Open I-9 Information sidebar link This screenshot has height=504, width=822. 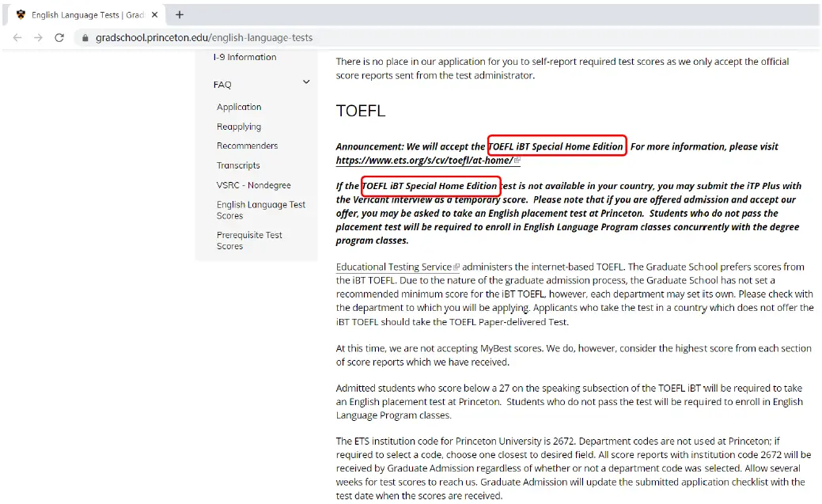pos(244,57)
